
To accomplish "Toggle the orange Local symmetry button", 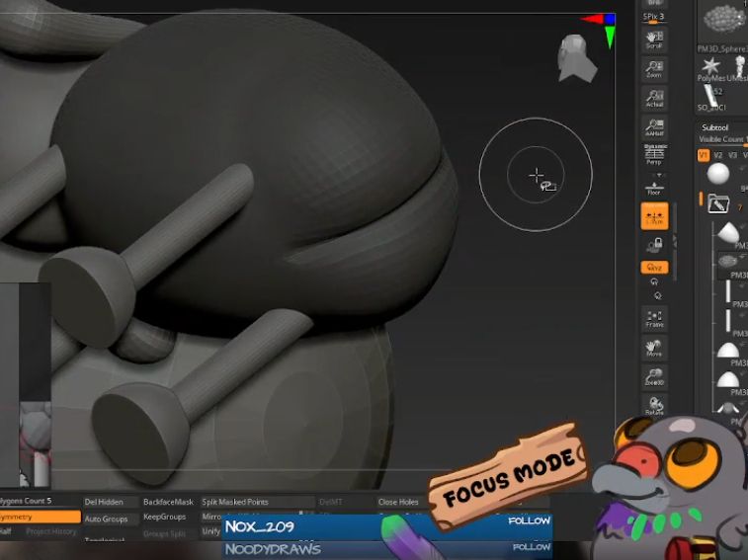I will tap(654, 216).
